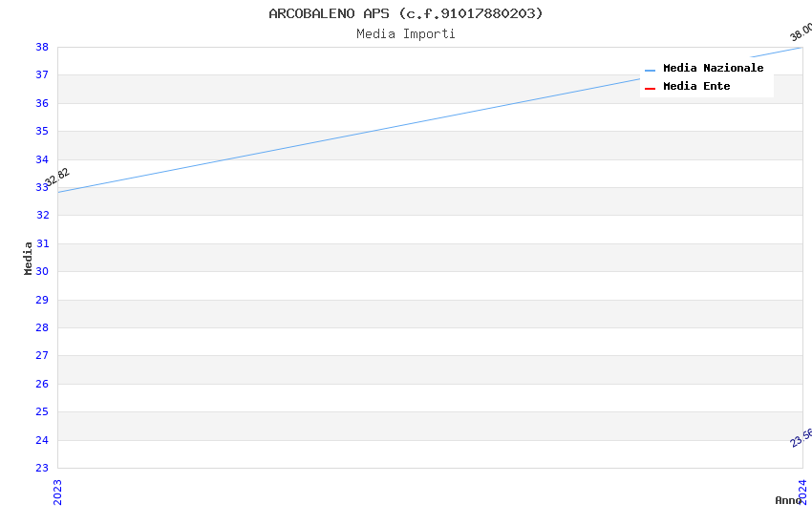812x525 pixels.
Task: Select the Anno axis title
Action: coord(786,500)
